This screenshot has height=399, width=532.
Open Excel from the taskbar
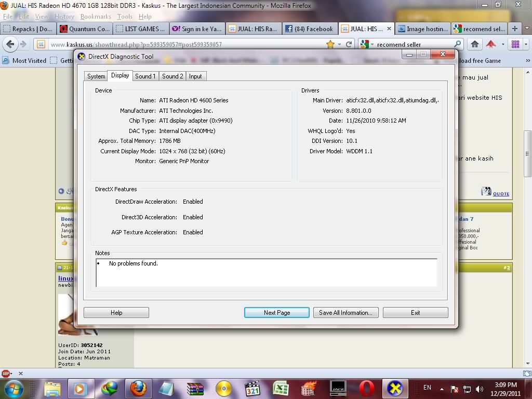coord(281,389)
